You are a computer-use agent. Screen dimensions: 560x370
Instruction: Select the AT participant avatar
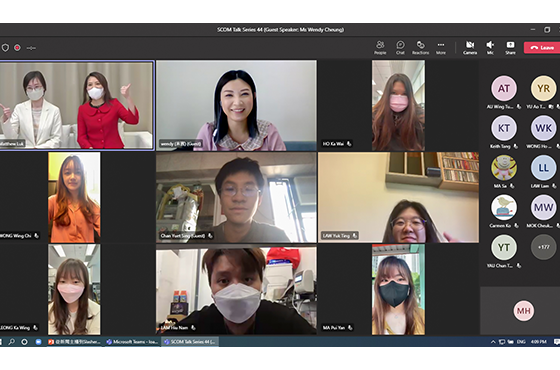click(504, 88)
